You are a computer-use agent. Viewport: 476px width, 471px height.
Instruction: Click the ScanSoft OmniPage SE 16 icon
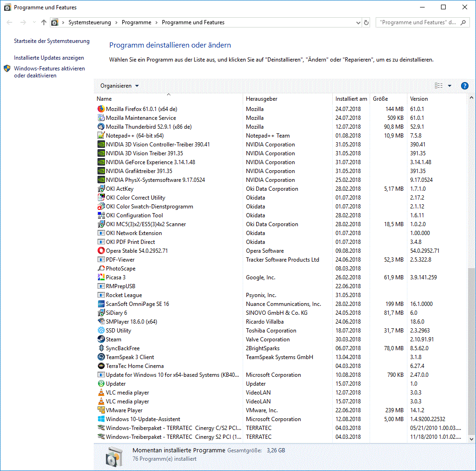[101, 304]
